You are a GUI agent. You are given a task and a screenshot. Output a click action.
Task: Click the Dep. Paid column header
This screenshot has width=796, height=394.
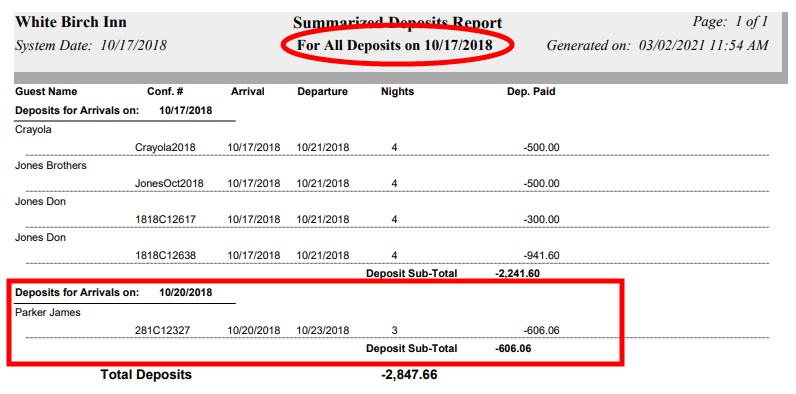531,92
